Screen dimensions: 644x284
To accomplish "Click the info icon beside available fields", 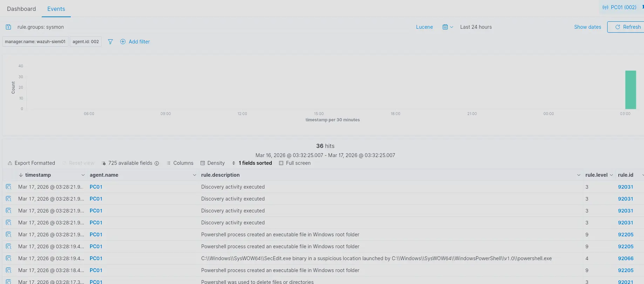I will pos(157,163).
